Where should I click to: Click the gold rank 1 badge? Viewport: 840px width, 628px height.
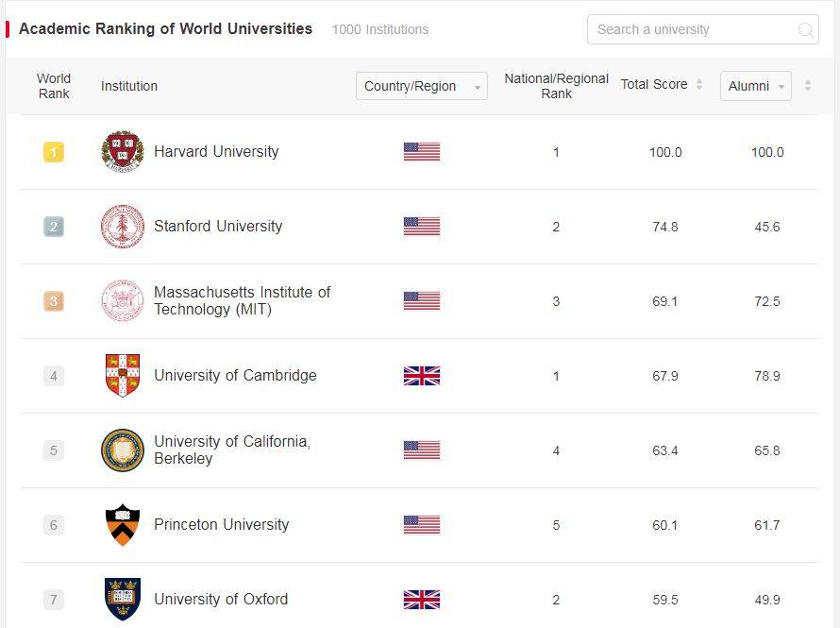tap(54, 152)
